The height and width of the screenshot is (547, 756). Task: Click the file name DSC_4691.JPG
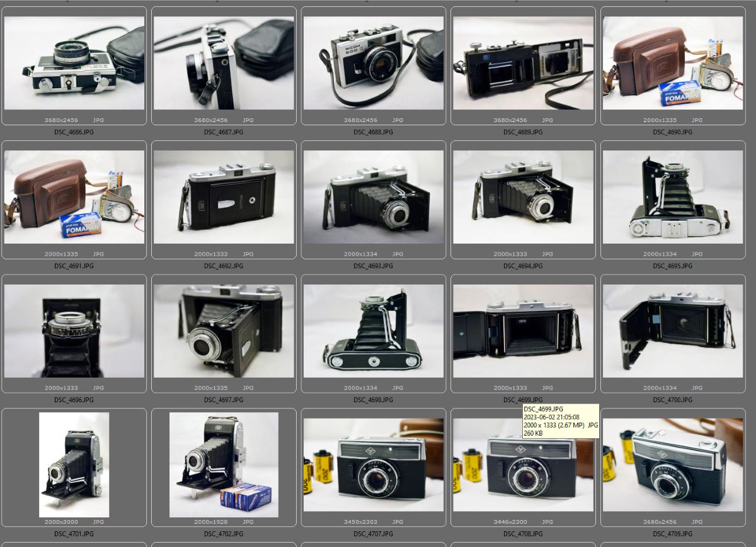pos(74,266)
